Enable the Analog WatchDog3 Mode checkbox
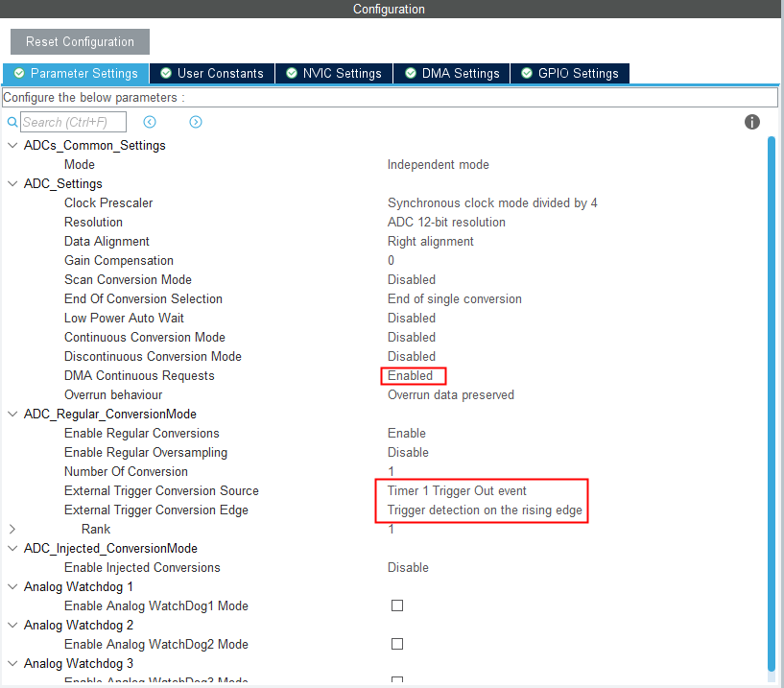Screen dimensions: 784x688 [x=397, y=682]
